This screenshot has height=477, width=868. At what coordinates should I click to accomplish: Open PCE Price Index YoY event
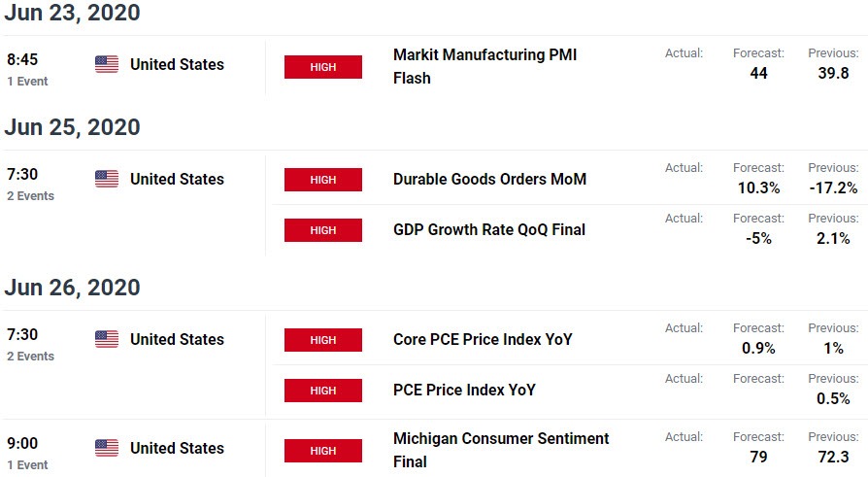464,390
